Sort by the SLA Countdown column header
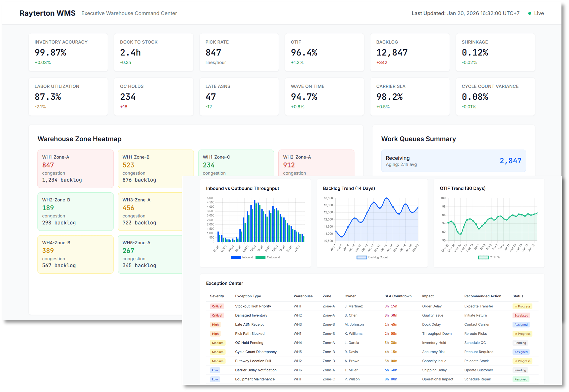 point(398,296)
